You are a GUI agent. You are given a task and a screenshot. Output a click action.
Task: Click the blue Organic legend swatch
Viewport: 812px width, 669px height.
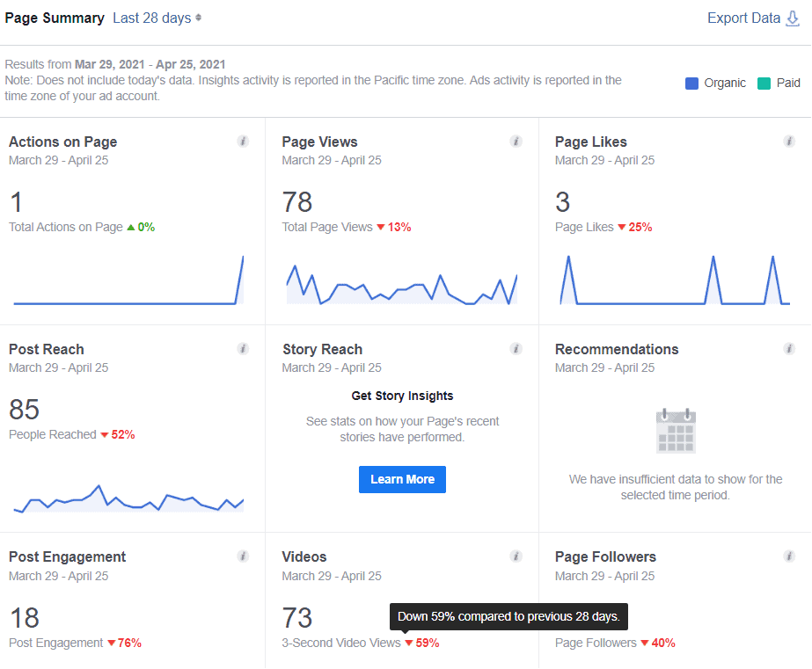691,84
